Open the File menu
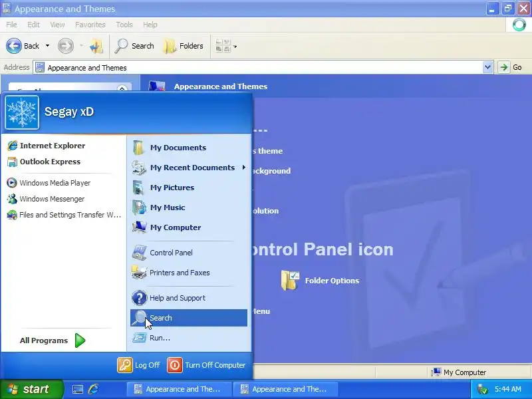532x399 pixels. point(11,25)
